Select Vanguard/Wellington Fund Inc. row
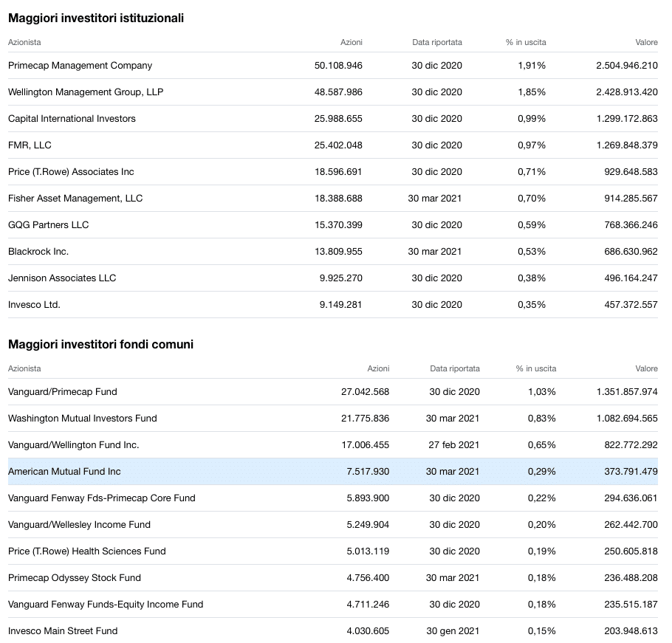The height and width of the screenshot is (643, 672). pyautogui.click(x=74, y=445)
